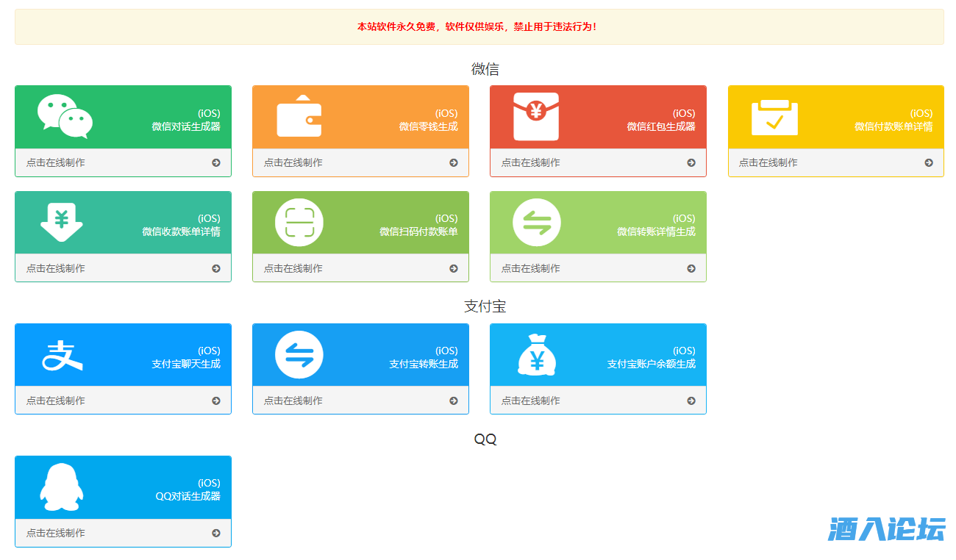Click the scan code frame icon

pyautogui.click(x=299, y=223)
